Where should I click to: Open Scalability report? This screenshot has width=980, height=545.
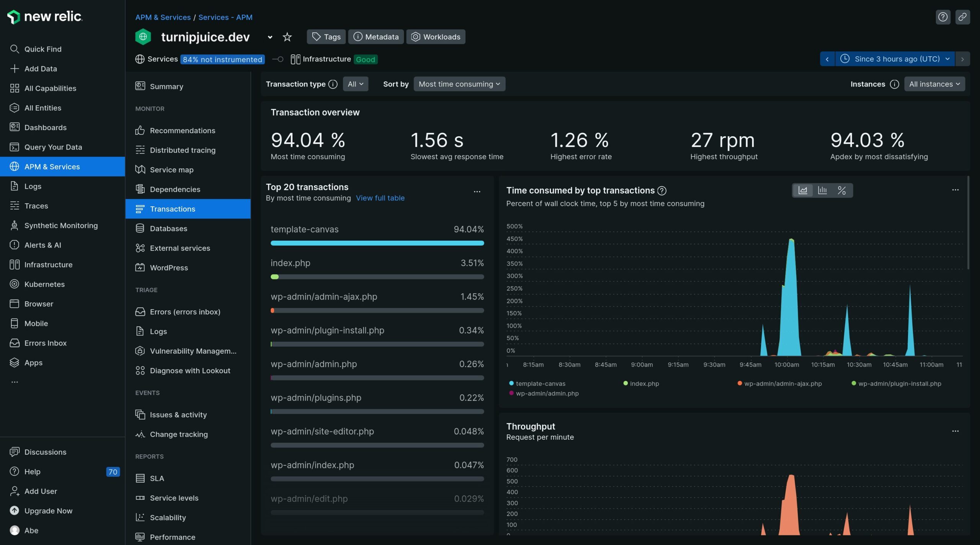[x=188, y=517]
